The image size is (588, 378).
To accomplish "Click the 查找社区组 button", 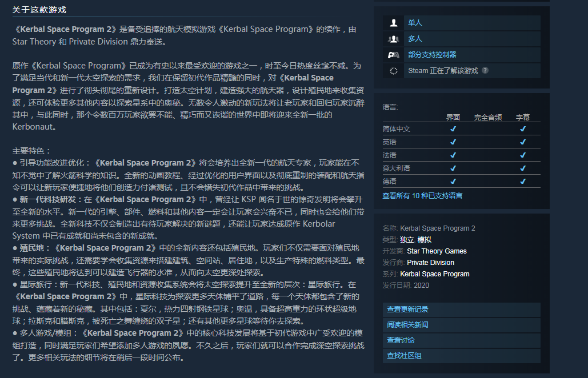I will point(462,356).
